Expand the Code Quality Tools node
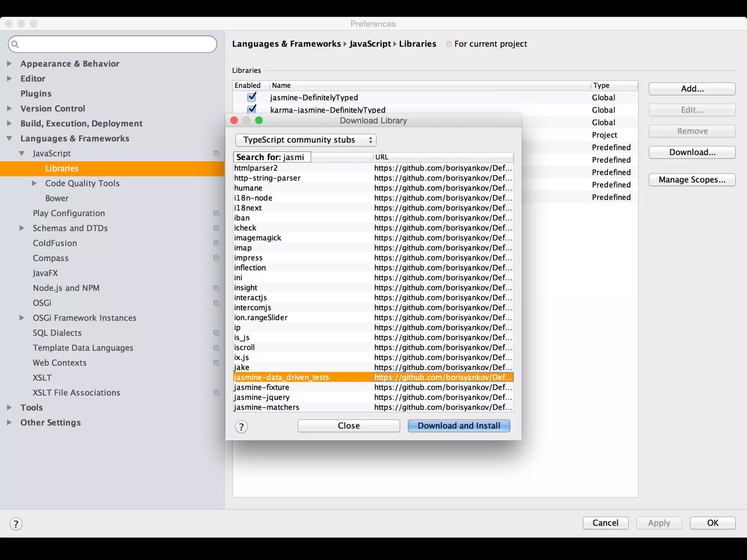747x560 pixels. (x=34, y=183)
